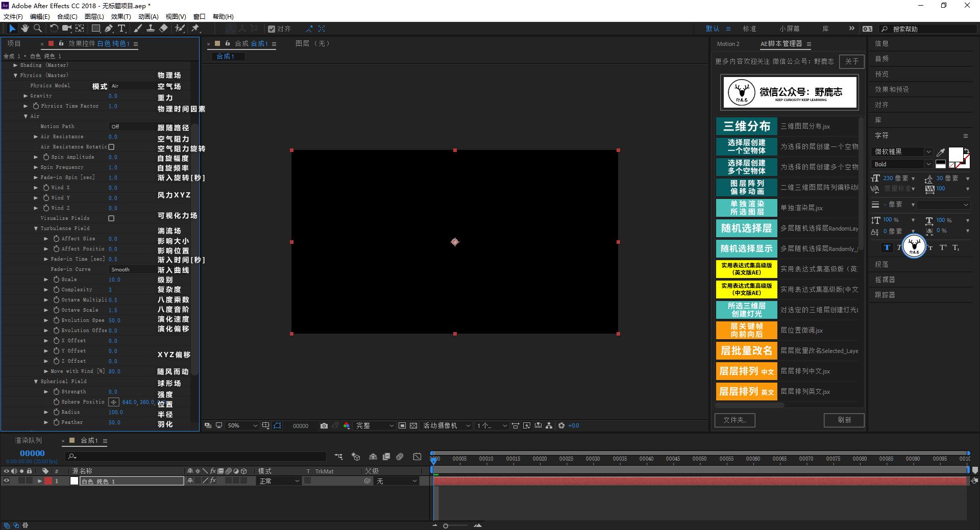This screenshot has height=530, width=980.
Task: Open the 合成(C) menu
Action: (67, 16)
